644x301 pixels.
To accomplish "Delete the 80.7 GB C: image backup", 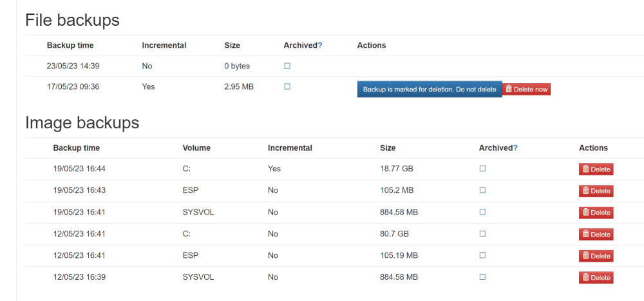I will pyautogui.click(x=596, y=235).
